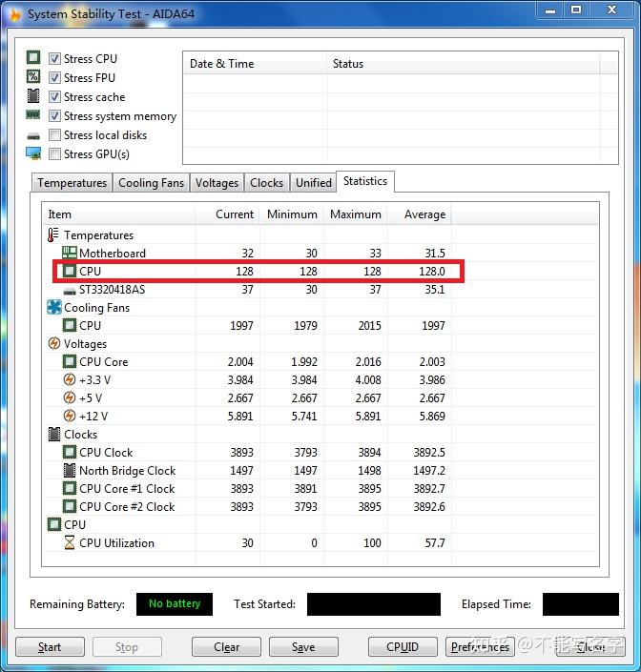Screen dimensions: 641x672
Task: Click the Maximum column header
Action: click(356, 214)
